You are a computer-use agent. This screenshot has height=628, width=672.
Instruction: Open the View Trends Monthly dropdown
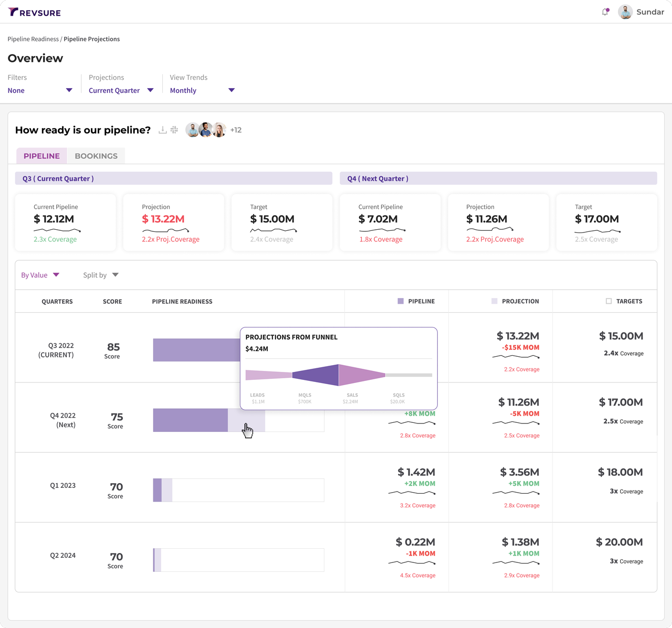[202, 90]
